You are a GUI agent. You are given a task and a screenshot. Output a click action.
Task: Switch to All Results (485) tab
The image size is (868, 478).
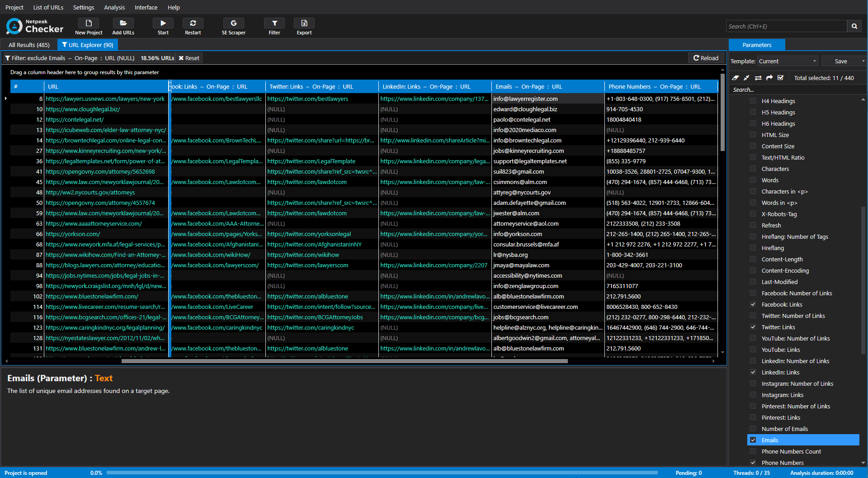coord(29,45)
